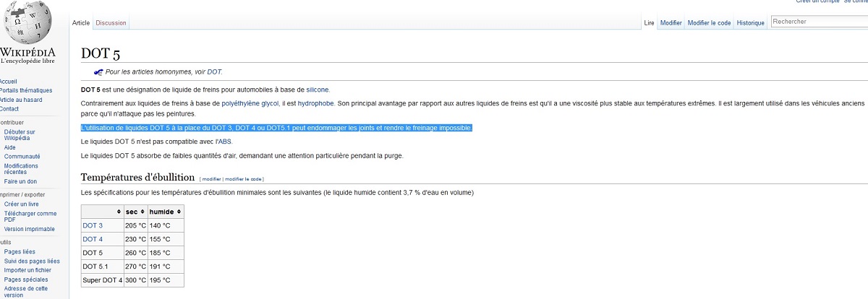868x299 pixels.
Task: Open the Discussion tab
Action: click(111, 23)
